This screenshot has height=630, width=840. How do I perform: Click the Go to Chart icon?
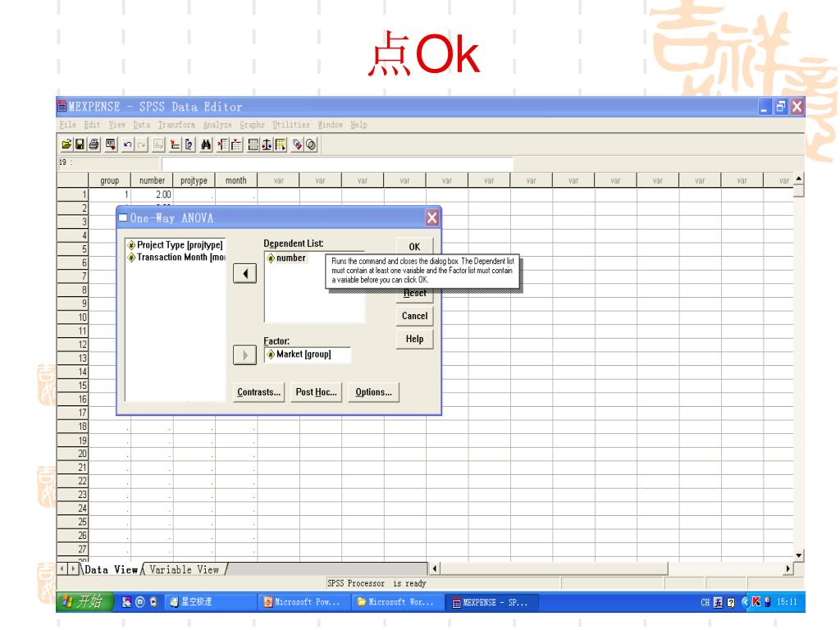(158, 144)
